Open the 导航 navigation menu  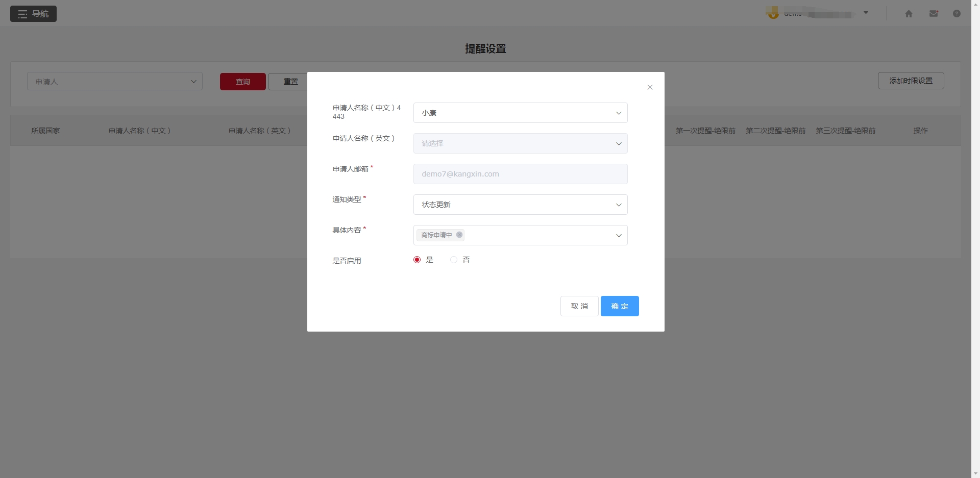[x=33, y=14]
